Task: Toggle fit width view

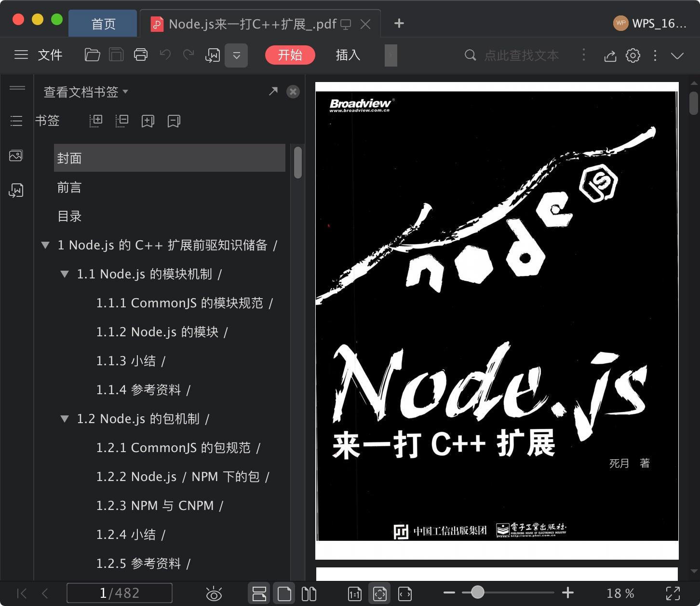Action: pos(405,593)
